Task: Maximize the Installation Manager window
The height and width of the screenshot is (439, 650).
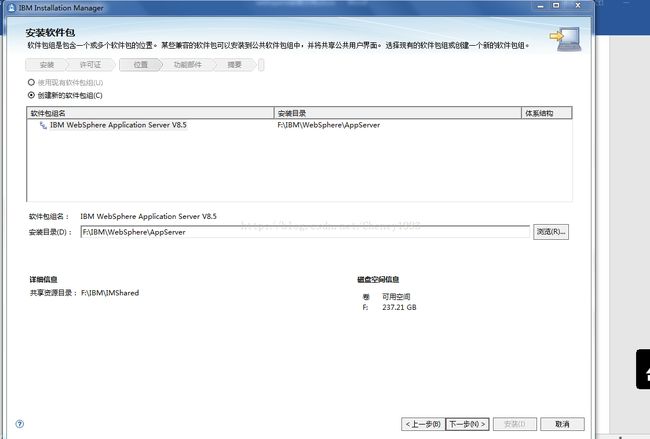Action: (556, 5)
